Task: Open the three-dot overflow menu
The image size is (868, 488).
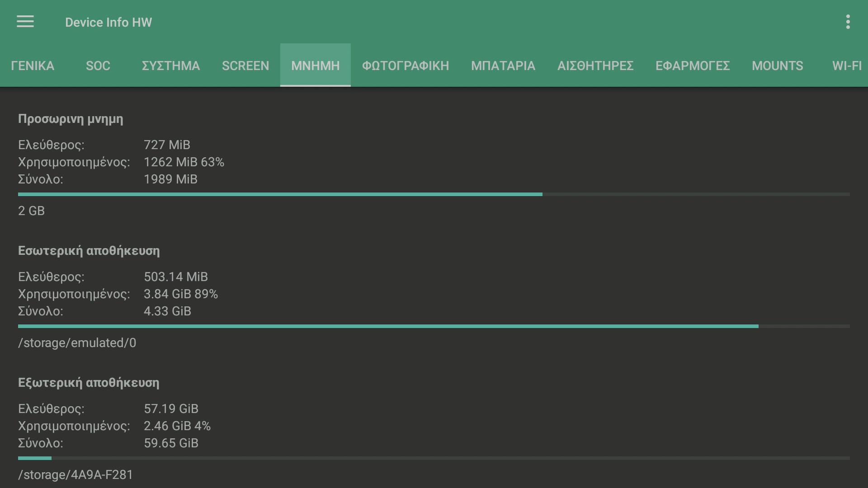Action: tap(848, 22)
